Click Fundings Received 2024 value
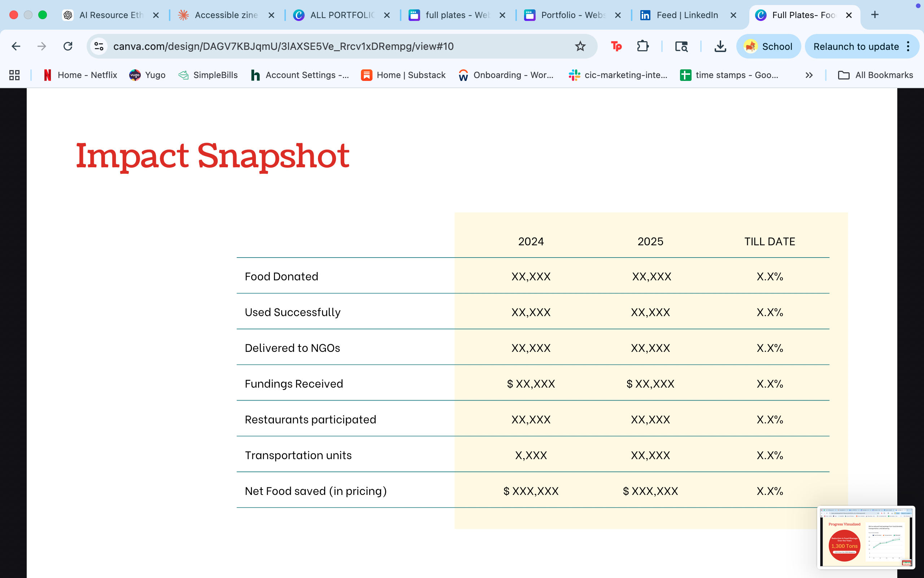The height and width of the screenshot is (578, 924). (x=531, y=384)
